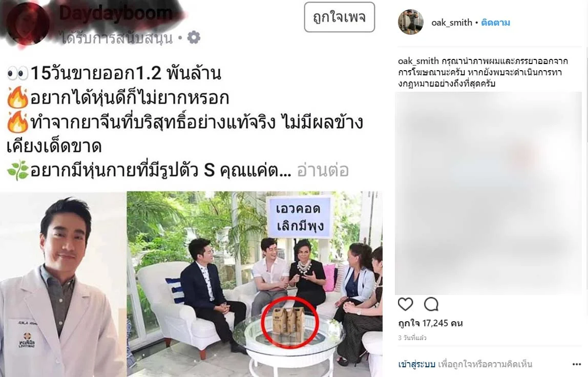Viewport: 588px width, 377px height.
Task: Click the blurred Instagram post image
Action: pyautogui.click(x=488, y=193)
